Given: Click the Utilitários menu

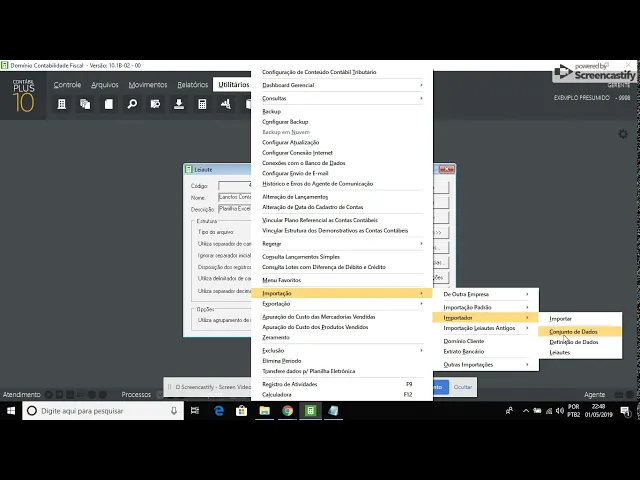Looking at the screenshot, I should (x=233, y=84).
